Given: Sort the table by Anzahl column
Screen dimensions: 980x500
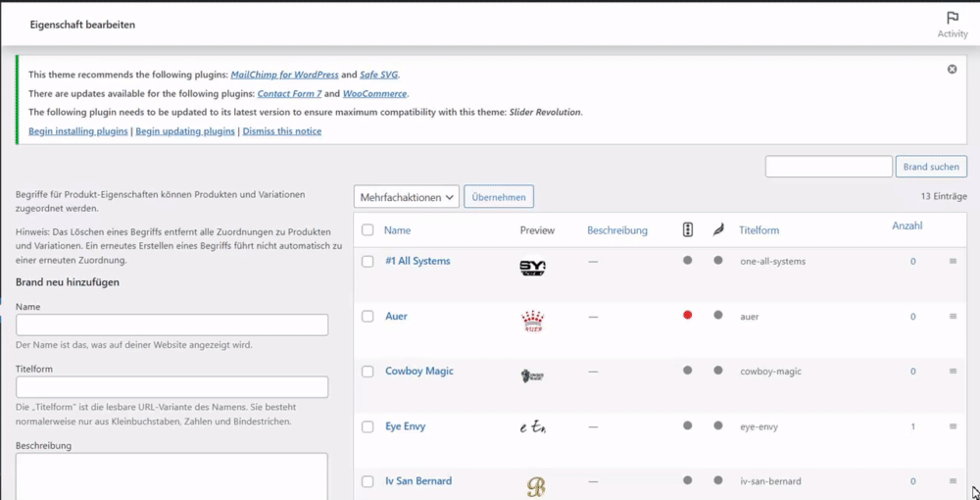Looking at the screenshot, I should click(x=906, y=226).
